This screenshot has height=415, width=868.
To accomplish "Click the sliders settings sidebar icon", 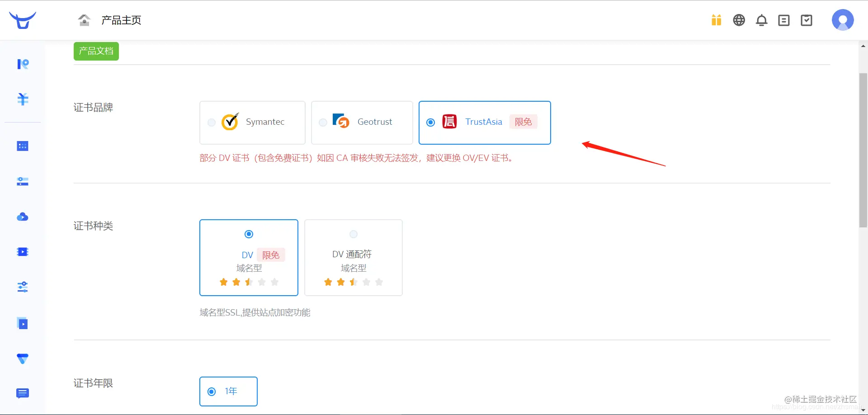I will click(23, 287).
